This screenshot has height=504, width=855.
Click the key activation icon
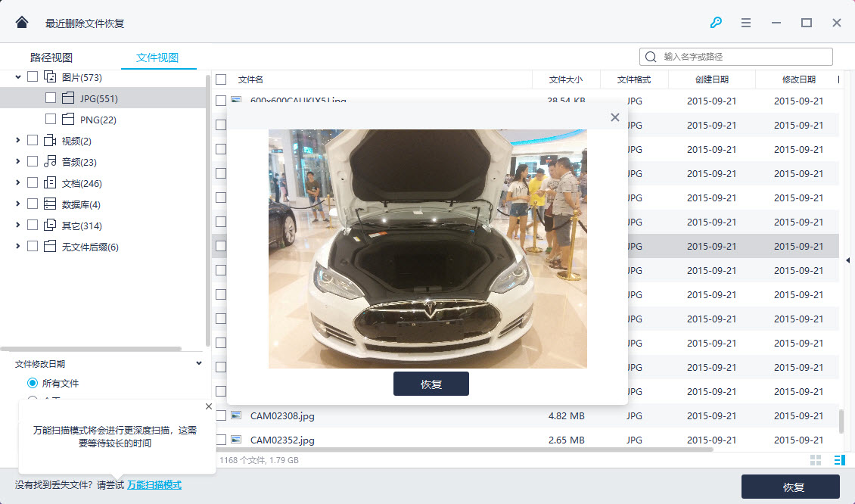pos(716,23)
